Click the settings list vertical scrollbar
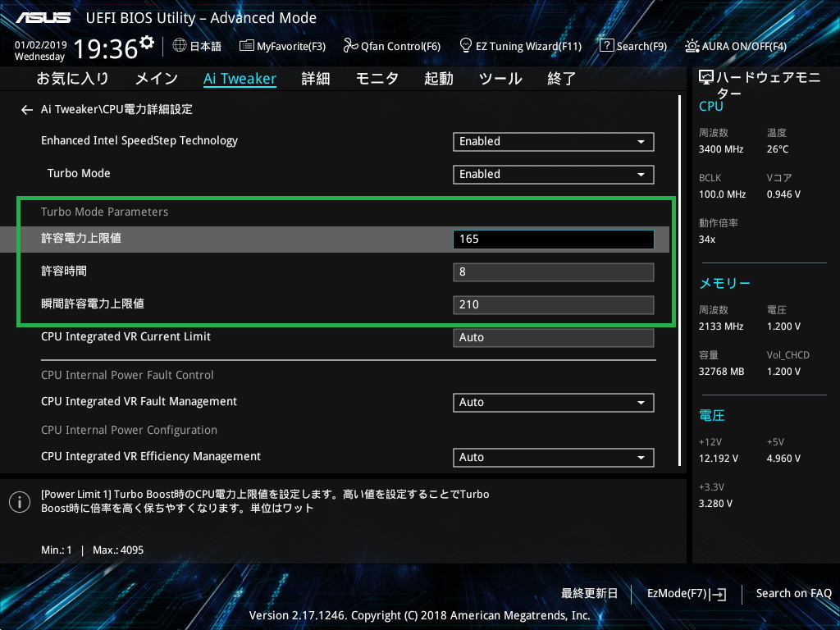 [679, 281]
